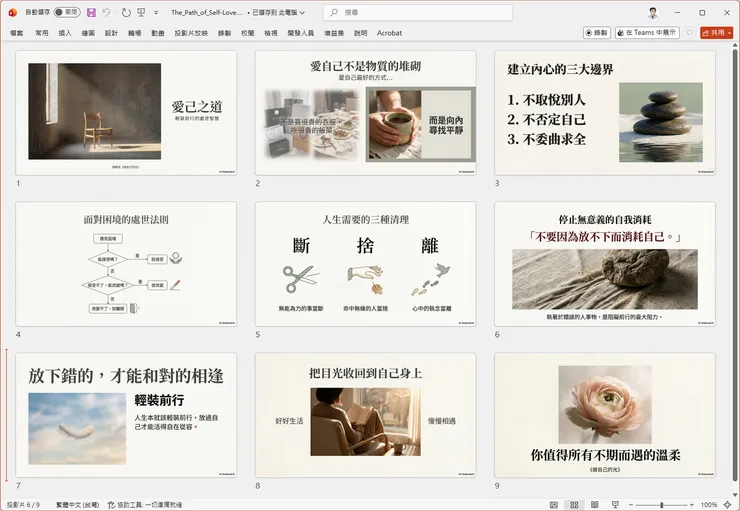Click the purple Save icon

[92, 13]
